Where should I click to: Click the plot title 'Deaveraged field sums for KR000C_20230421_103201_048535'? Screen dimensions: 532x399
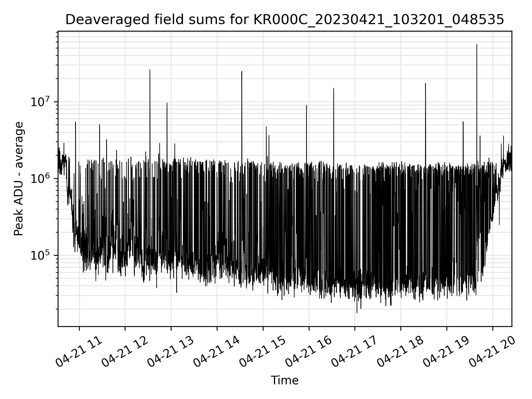(285, 20)
